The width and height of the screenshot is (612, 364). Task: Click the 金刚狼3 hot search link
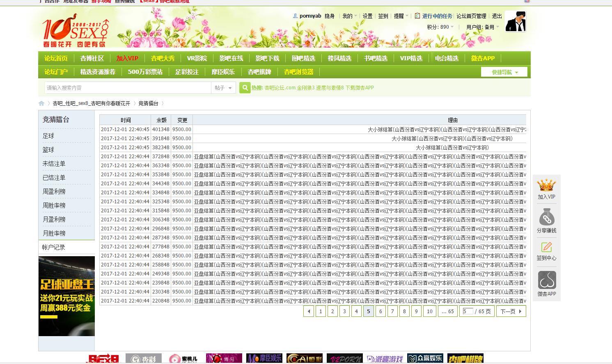tap(306, 88)
